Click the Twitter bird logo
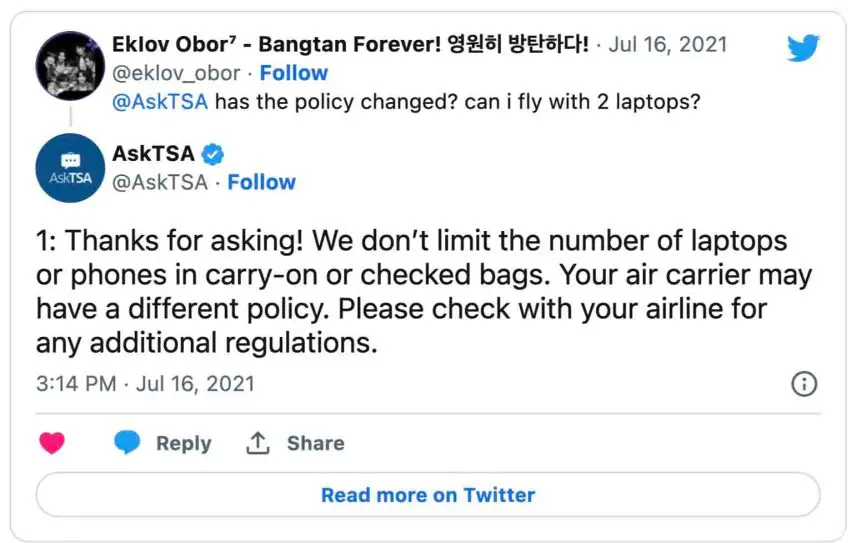The image size is (861, 543). (803, 48)
